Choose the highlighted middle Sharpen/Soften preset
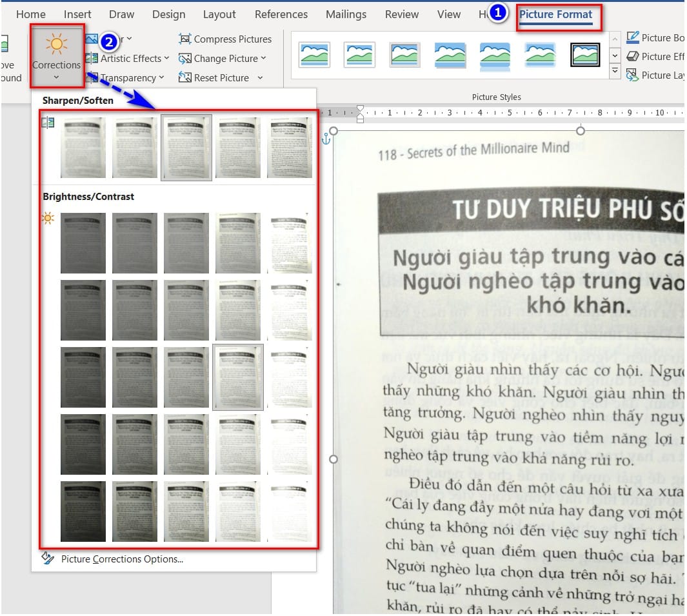687x616 pixels. 186,148
